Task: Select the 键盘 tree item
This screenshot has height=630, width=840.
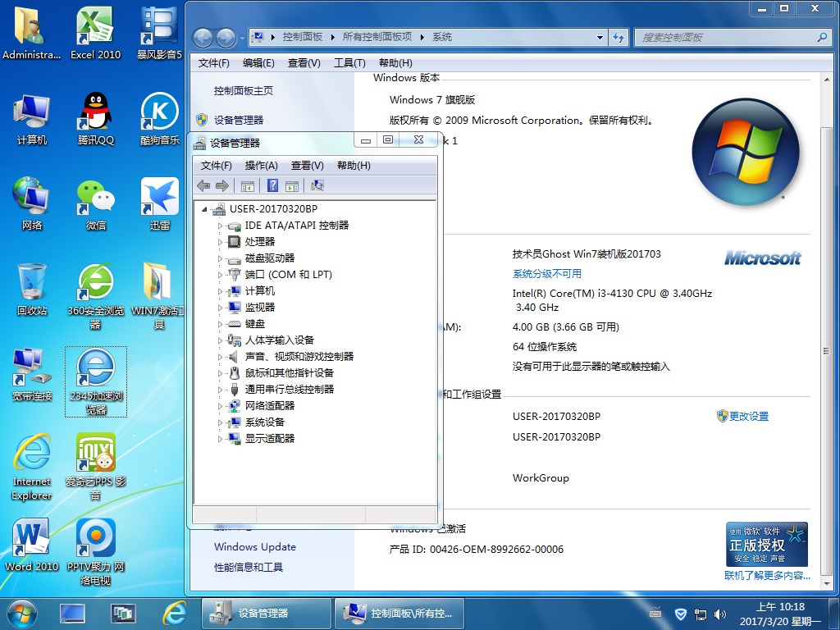Action: (255, 324)
